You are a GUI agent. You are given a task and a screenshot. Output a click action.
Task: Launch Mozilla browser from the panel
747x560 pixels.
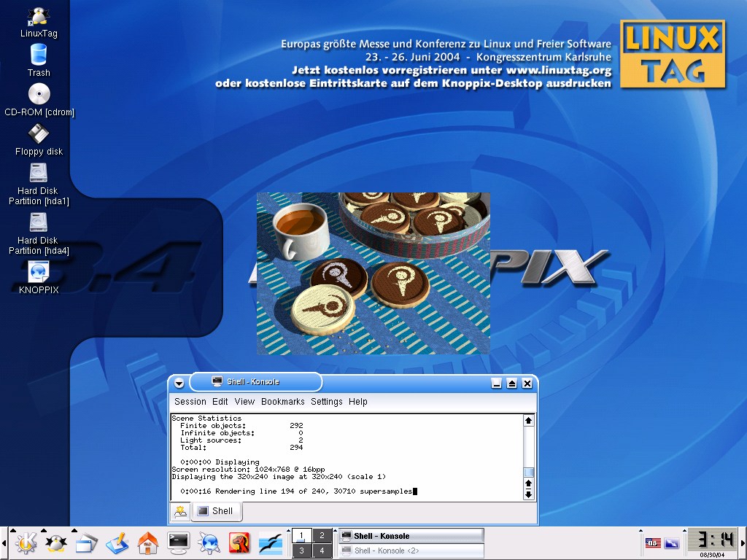239,542
